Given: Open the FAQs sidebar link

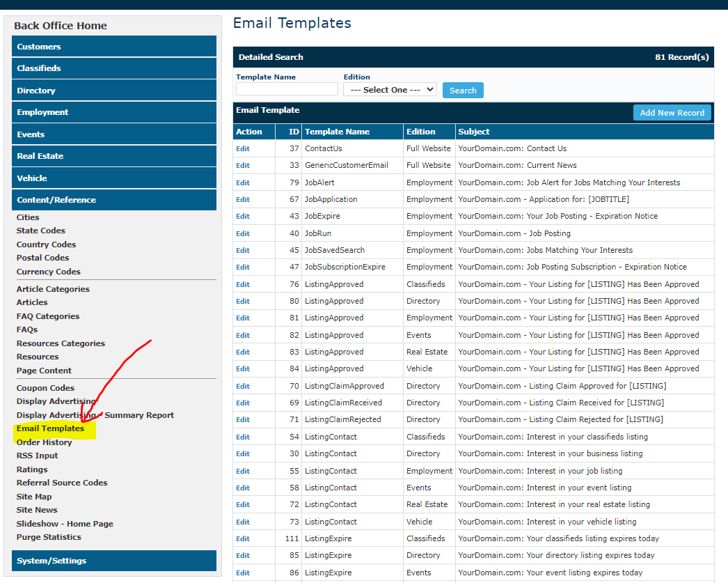Looking at the screenshot, I should point(27,329).
